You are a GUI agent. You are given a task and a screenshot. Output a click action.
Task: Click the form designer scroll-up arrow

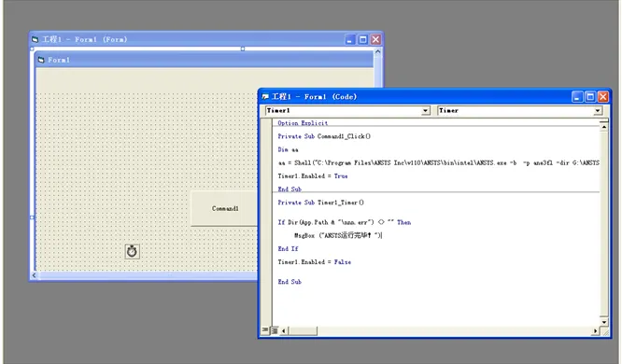point(377,52)
